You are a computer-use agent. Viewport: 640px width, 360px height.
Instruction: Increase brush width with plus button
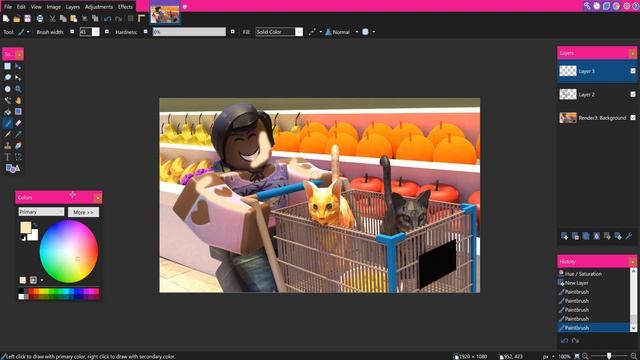pyautogui.click(x=107, y=32)
